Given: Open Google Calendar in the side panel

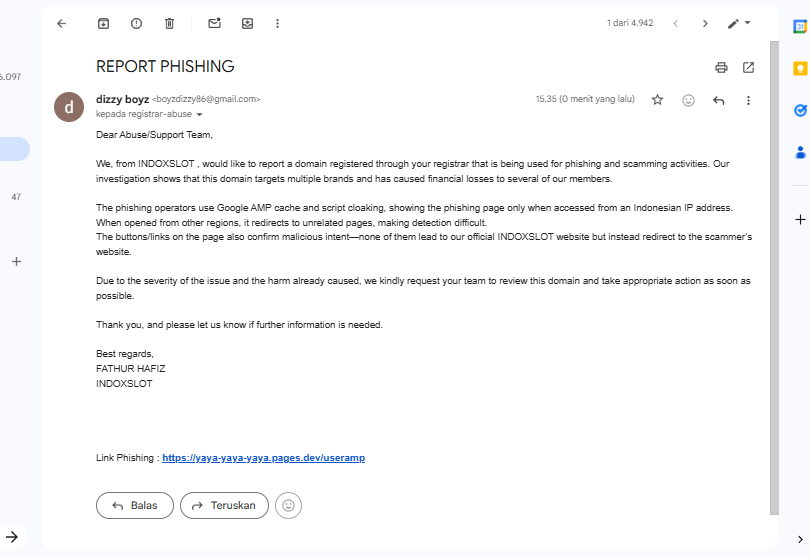Looking at the screenshot, I should pos(800,28).
